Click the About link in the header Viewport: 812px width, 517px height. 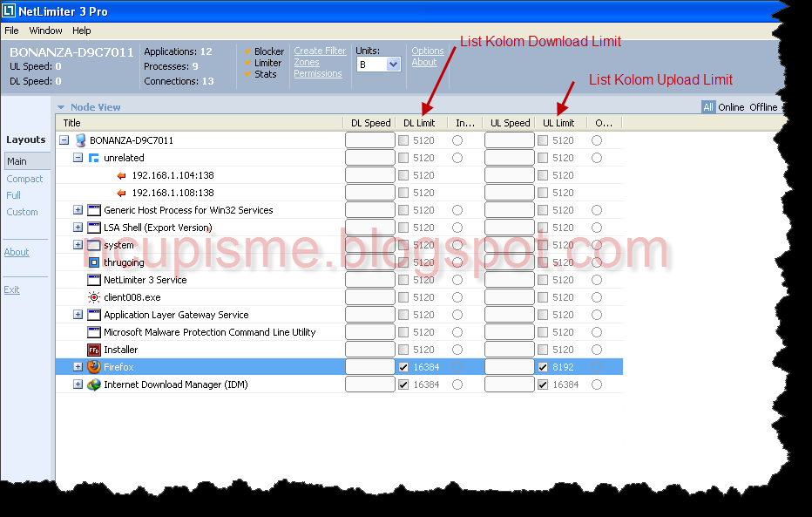424,62
